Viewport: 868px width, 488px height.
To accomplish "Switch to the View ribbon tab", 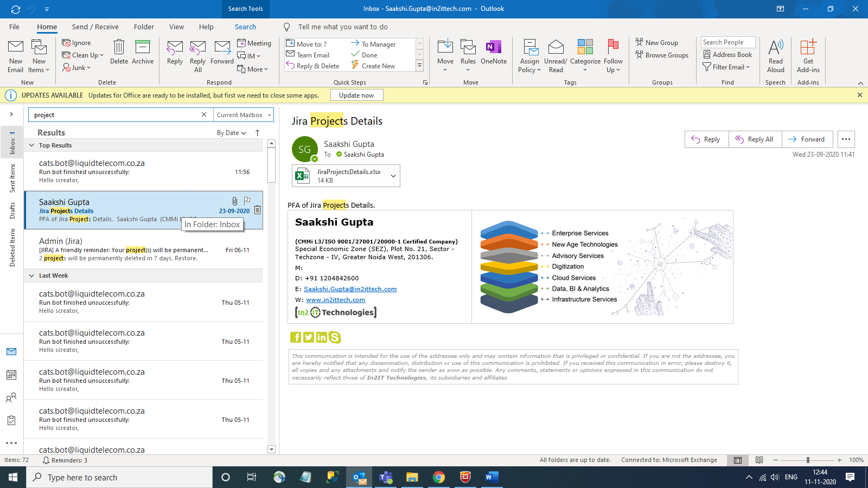I will click(176, 27).
